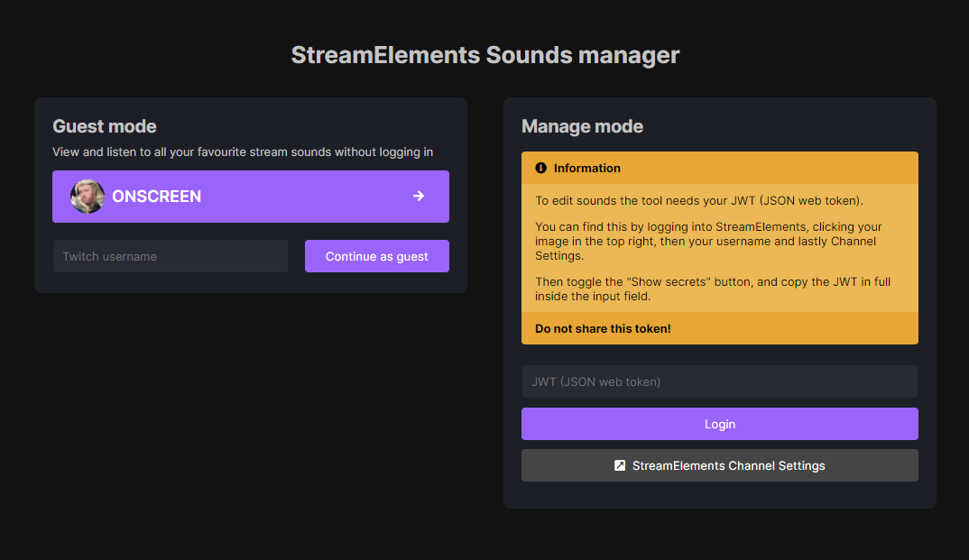Click the Manage mode heading
Image resolution: width=969 pixels, height=560 pixels.
(582, 126)
